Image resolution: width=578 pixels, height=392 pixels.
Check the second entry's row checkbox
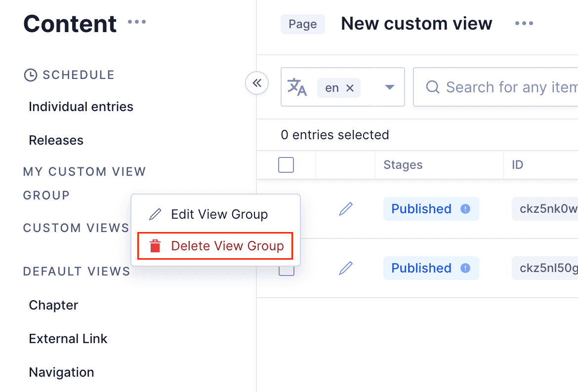point(286,268)
